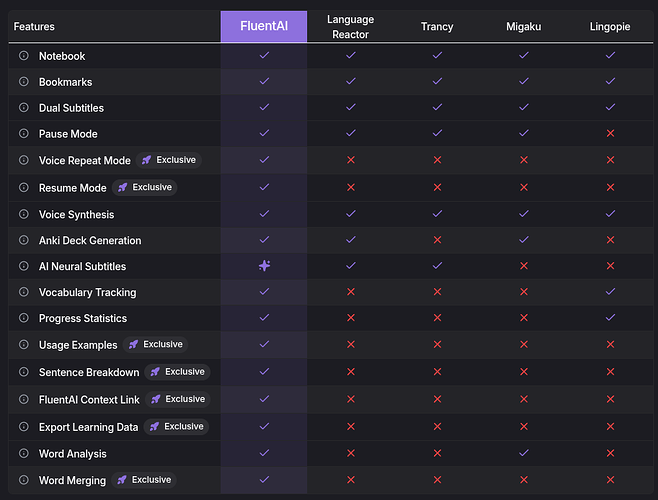The width and height of the screenshot is (658, 500).
Task: Click the Exclusive badge beside Resume Mode
Action: (x=144, y=187)
